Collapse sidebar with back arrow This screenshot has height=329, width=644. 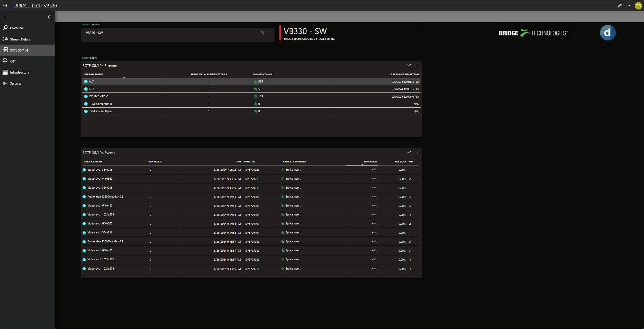pos(49,17)
